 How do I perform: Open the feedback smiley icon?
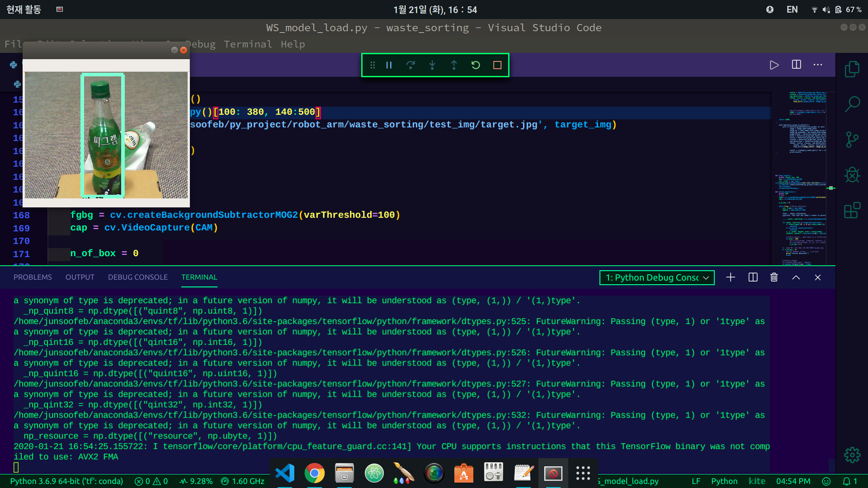point(826,481)
